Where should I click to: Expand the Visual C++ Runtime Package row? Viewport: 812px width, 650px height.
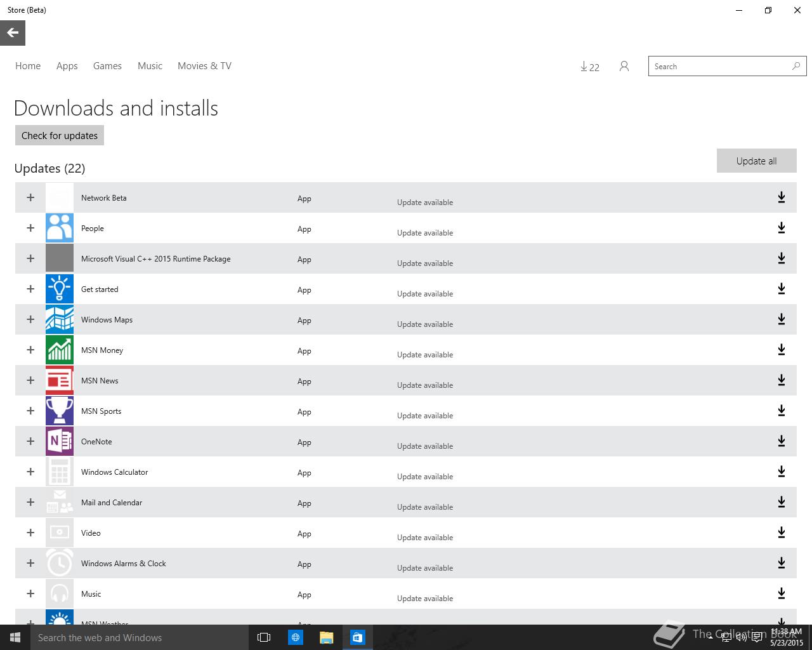pyautogui.click(x=30, y=258)
